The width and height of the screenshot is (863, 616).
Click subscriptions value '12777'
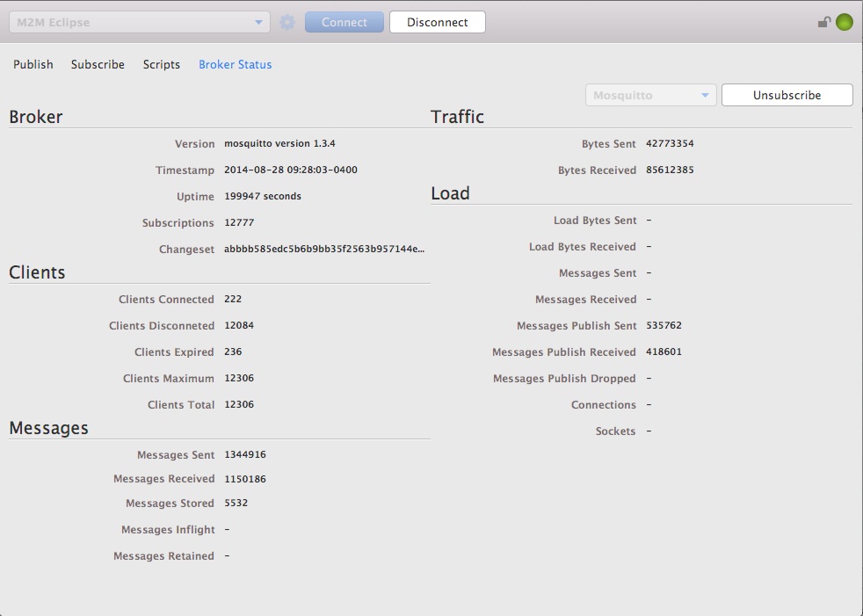point(239,222)
